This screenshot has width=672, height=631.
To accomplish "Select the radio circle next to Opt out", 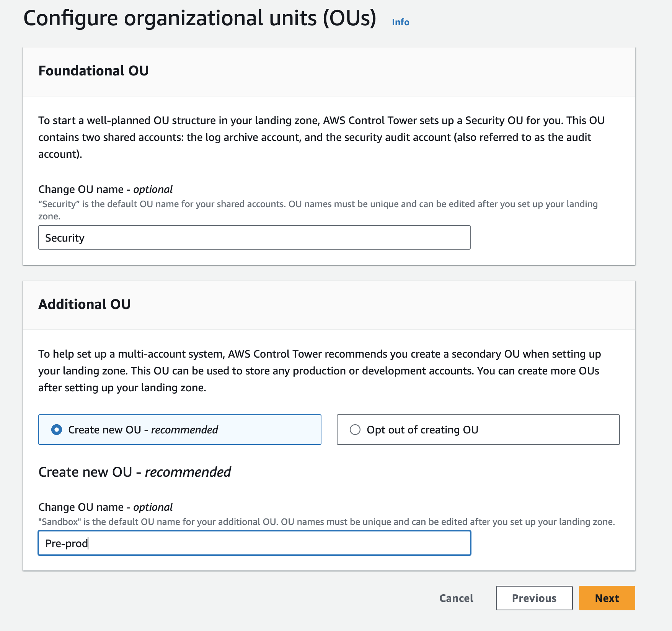I will pyautogui.click(x=356, y=430).
